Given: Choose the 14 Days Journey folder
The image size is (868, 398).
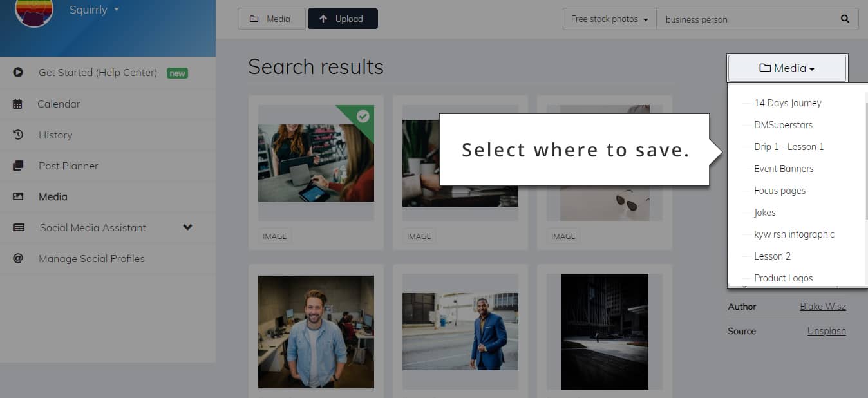Looking at the screenshot, I should pos(788,103).
